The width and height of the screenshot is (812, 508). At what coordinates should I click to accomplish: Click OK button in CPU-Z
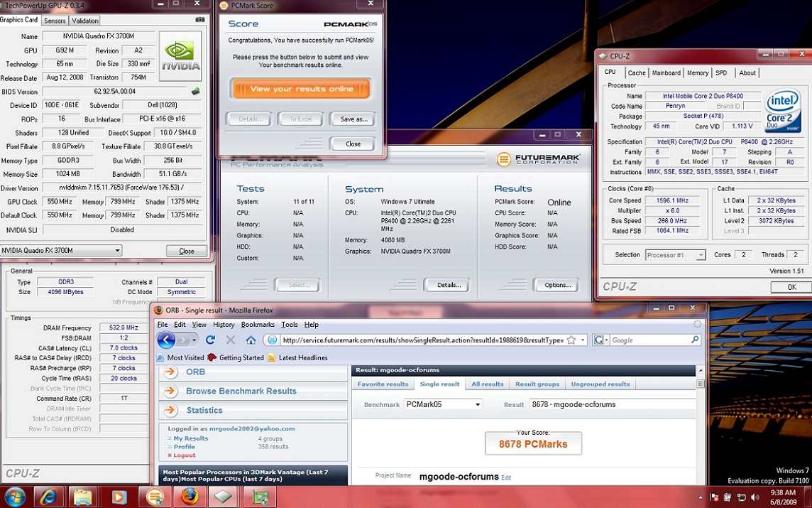coord(791,286)
